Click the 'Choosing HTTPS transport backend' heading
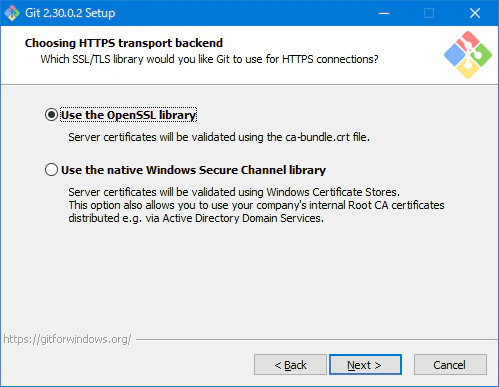499x387 pixels. click(124, 43)
